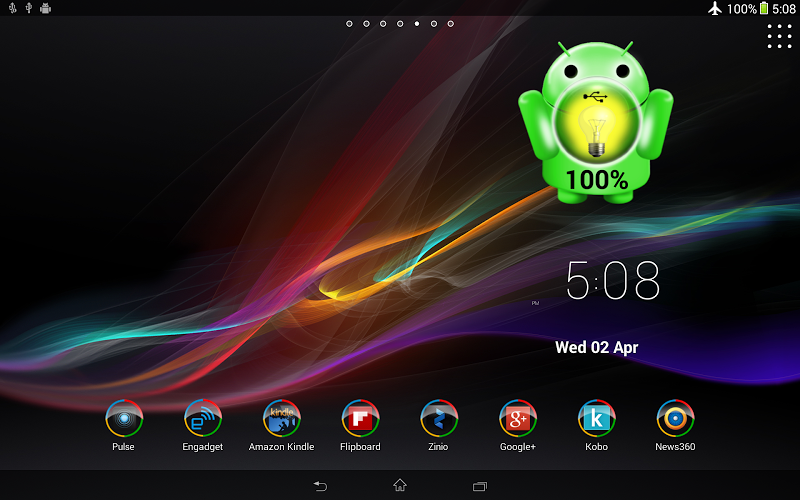Open the Amazon Kindle app
The width and height of the screenshot is (800, 500).
[282, 418]
